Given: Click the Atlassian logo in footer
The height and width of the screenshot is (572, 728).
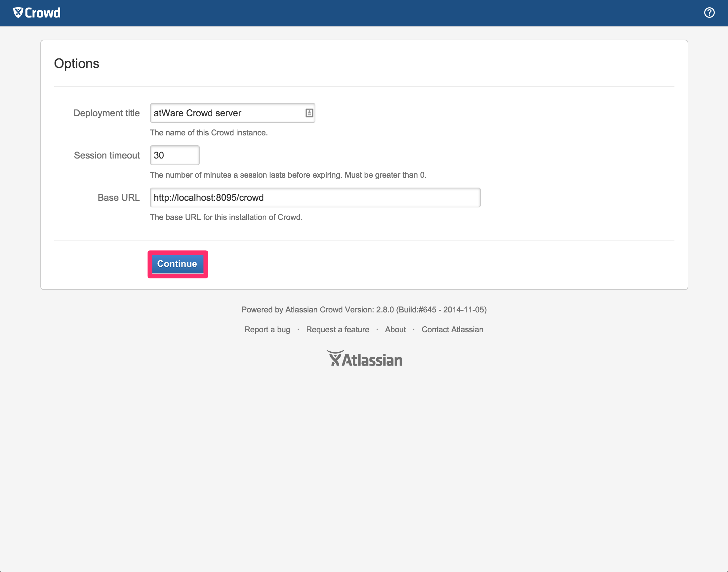Looking at the screenshot, I should (x=364, y=359).
